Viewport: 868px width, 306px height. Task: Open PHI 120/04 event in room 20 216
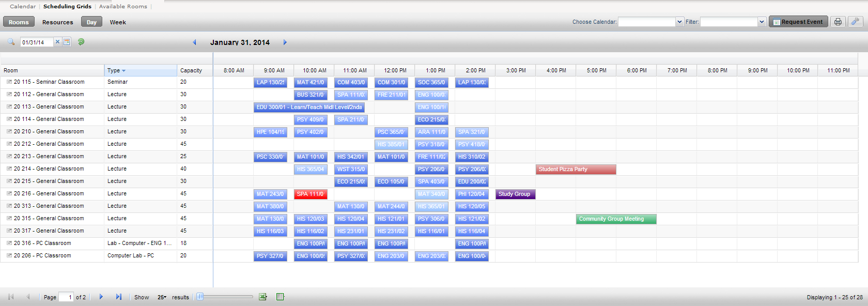(472, 194)
